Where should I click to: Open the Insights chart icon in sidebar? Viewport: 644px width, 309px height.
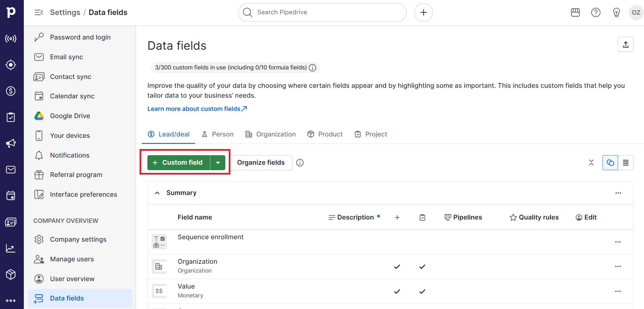click(x=11, y=248)
